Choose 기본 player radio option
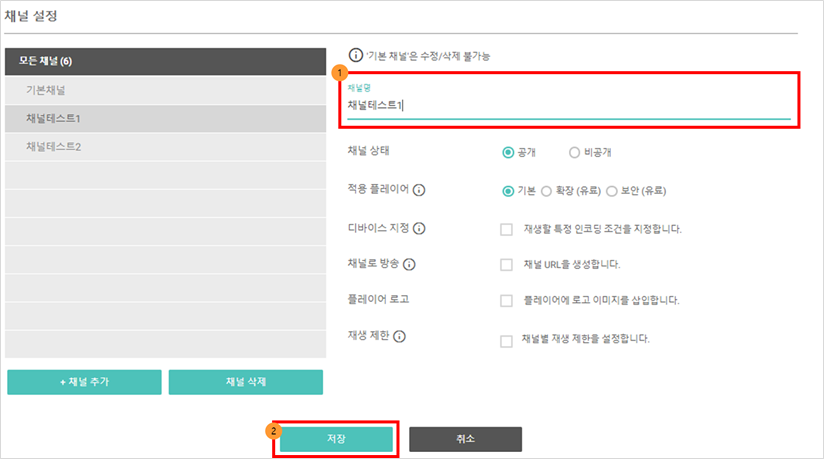Viewport: 824px width, 459px height. [508, 191]
